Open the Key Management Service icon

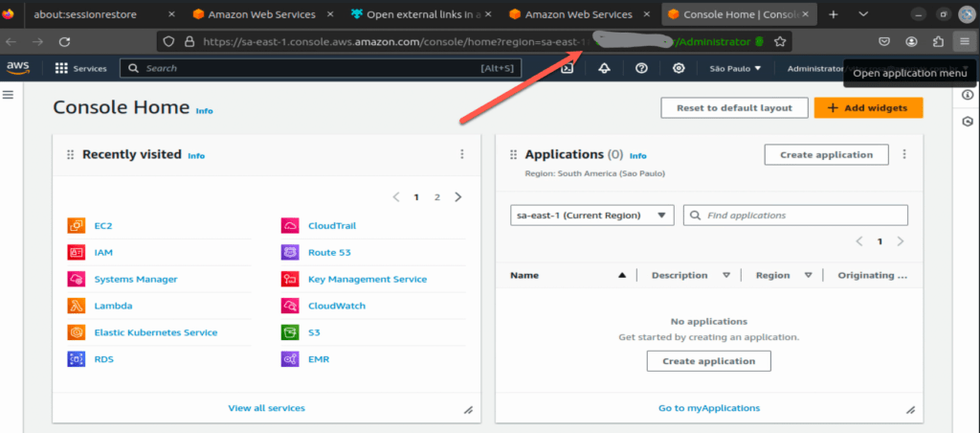pos(290,279)
